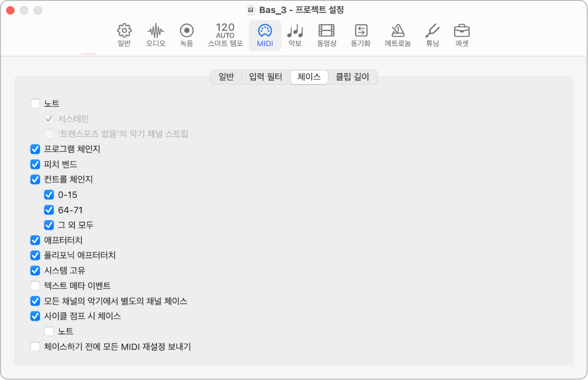Open the 녹음 record settings pane
Viewport: 588px width, 380px height.
[187, 35]
